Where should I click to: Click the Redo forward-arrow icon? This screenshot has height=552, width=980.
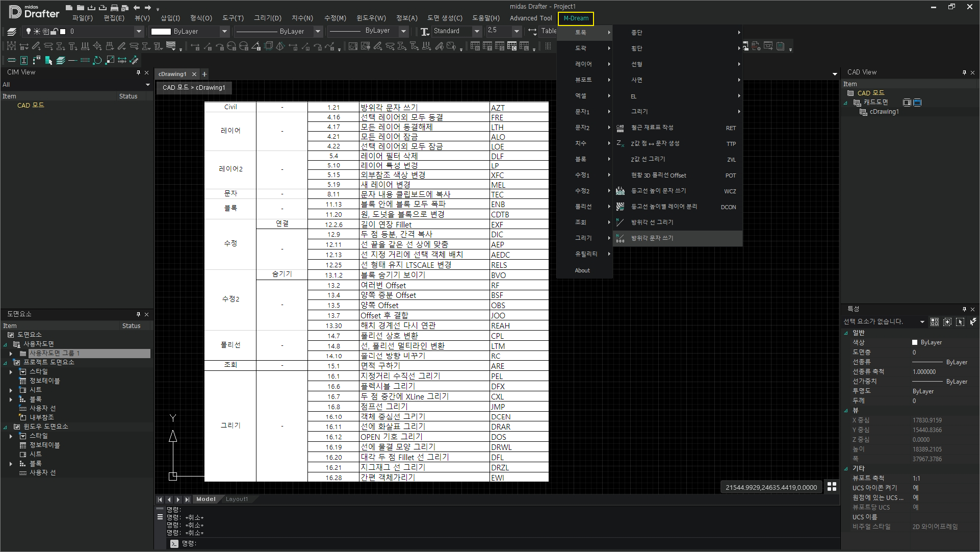[148, 8]
